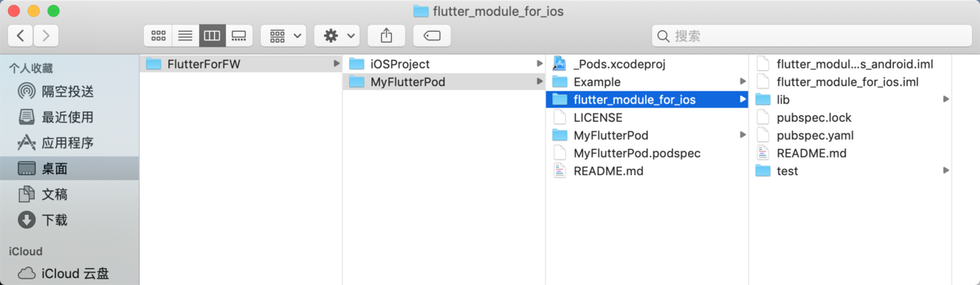Expand the MyFlutterPod arrow in second column
Image resolution: width=980 pixels, height=285 pixels.
point(539,81)
